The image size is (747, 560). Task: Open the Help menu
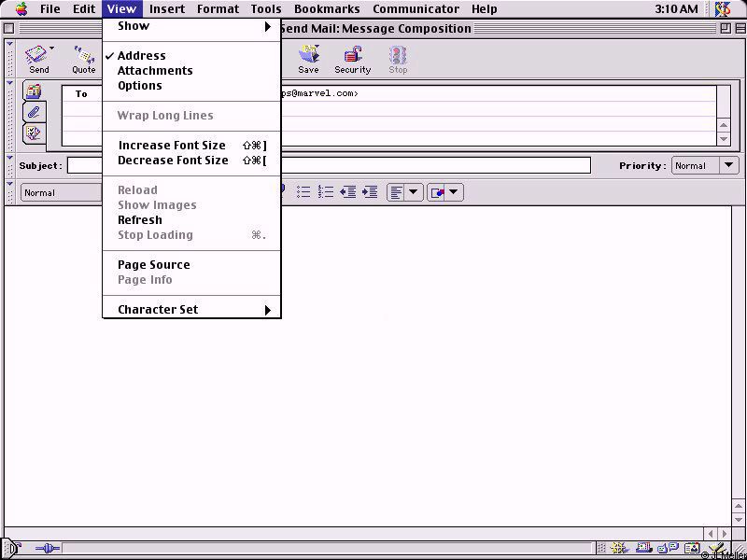(x=484, y=8)
